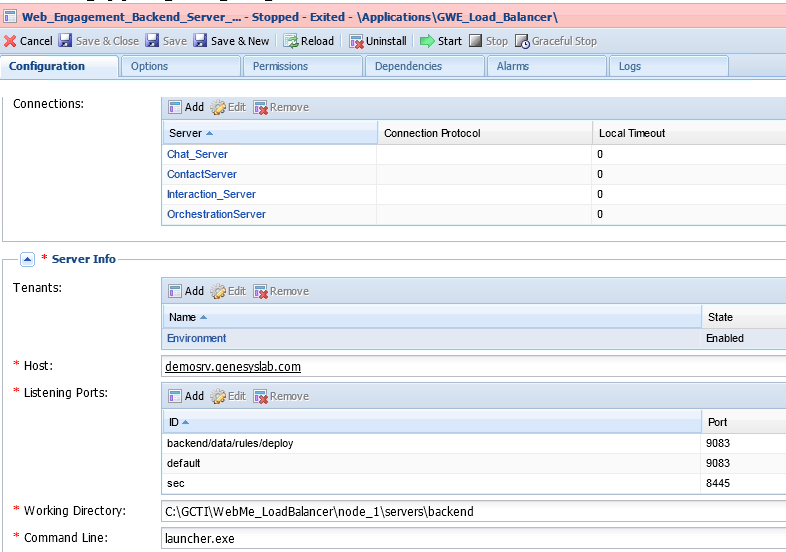Click the State column header
Viewport: 786px width, 552px height.
tap(744, 317)
